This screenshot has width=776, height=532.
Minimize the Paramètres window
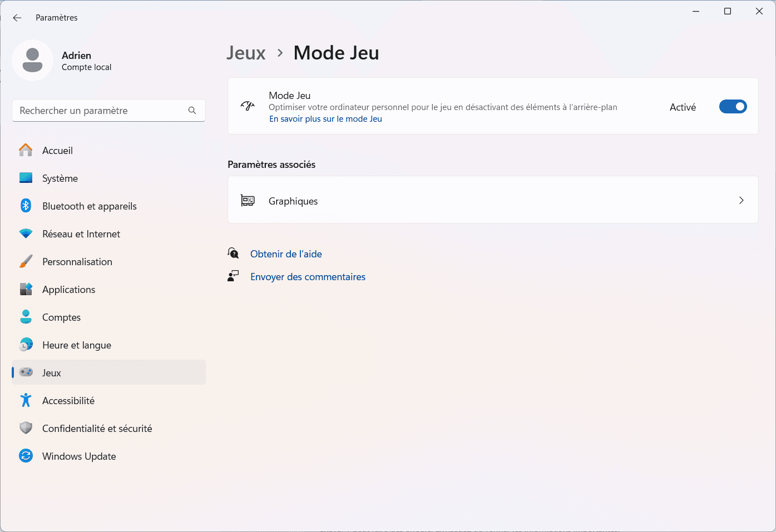[696, 11]
